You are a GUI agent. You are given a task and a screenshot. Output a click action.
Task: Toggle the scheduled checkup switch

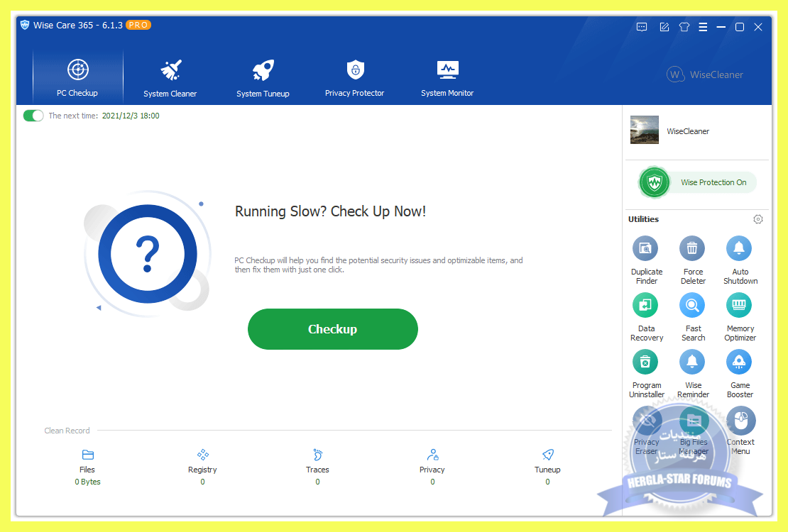click(33, 116)
